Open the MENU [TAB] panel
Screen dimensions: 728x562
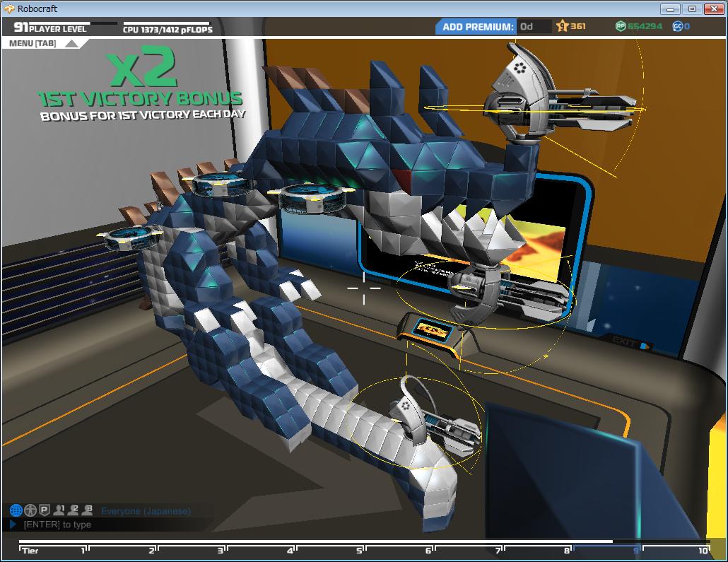(33, 43)
